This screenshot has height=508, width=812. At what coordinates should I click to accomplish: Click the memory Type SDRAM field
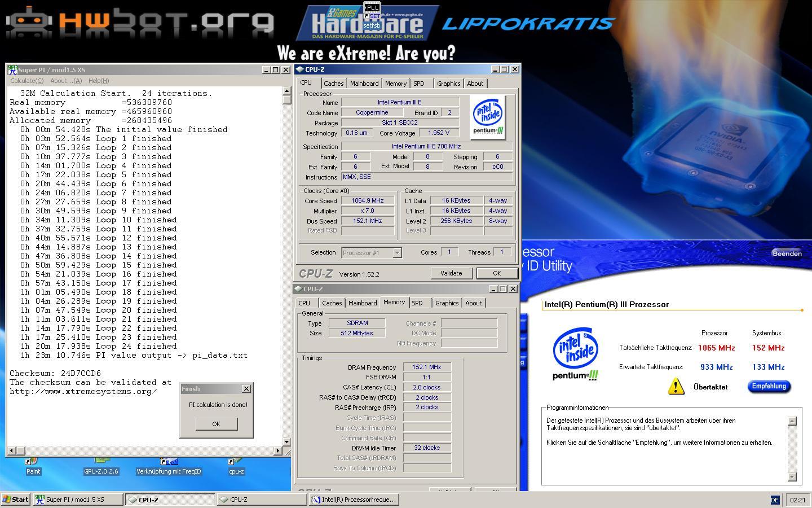tap(358, 323)
